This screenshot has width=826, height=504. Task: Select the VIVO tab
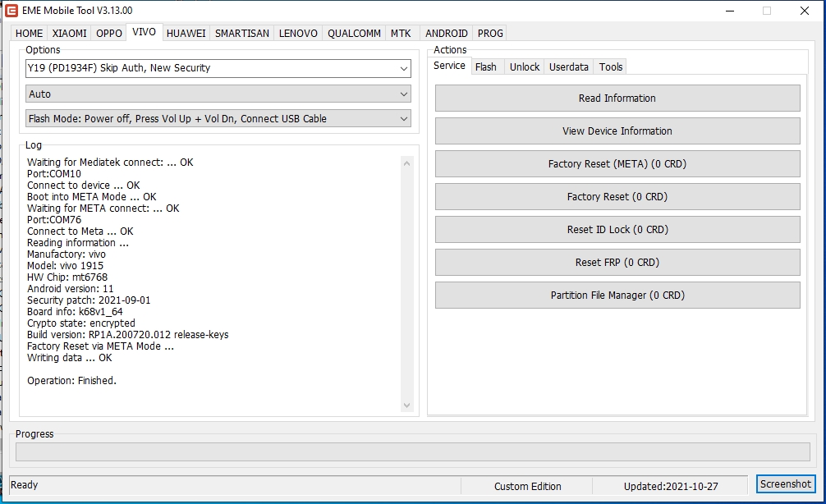[144, 31]
